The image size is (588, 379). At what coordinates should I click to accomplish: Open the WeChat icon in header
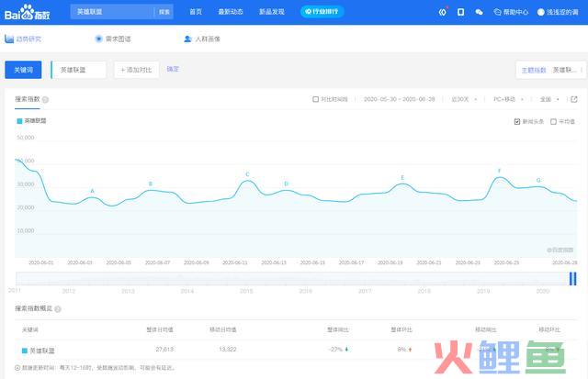pyautogui.click(x=479, y=12)
